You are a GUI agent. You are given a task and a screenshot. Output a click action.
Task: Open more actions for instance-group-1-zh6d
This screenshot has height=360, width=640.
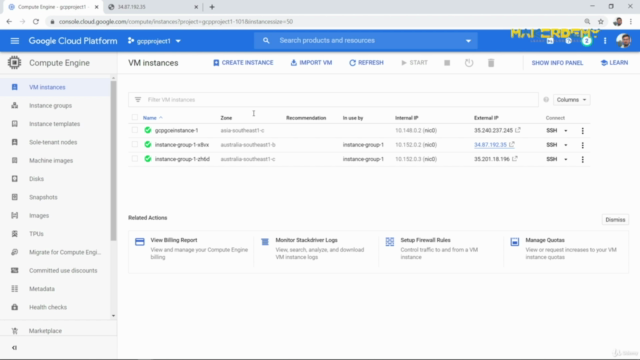point(582,159)
